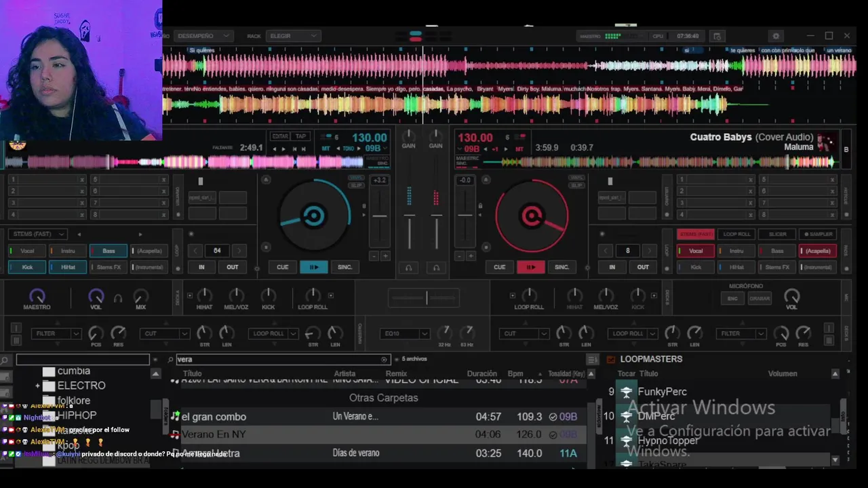This screenshot has height=488, width=868.
Task: Halve the right deck loop length arrow
Action: coord(607,251)
